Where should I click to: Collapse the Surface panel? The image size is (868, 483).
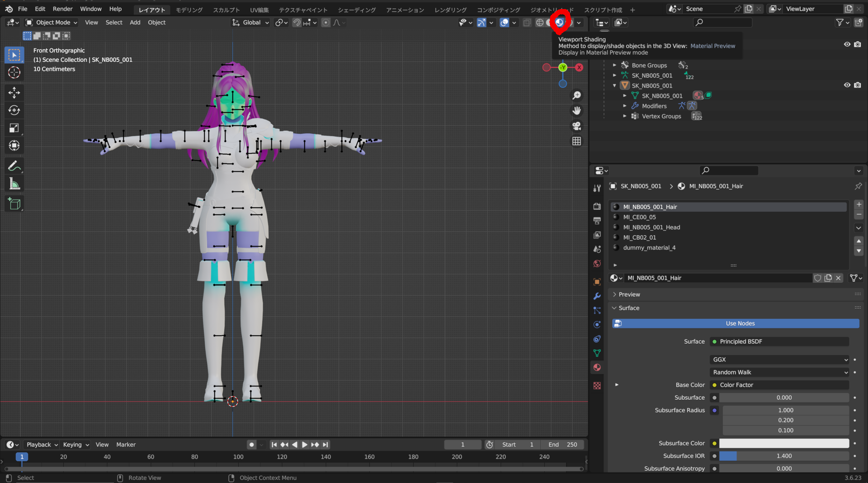pyautogui.click(x=629, y=308)
